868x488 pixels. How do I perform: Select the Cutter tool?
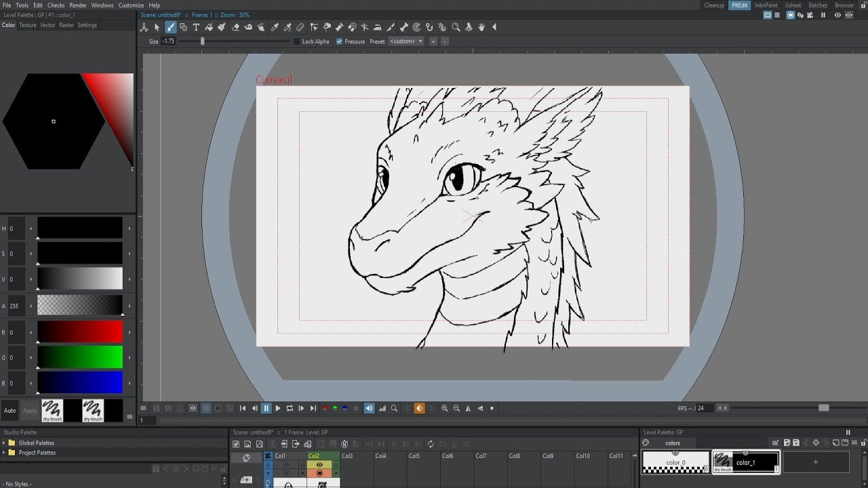[391, 27]
